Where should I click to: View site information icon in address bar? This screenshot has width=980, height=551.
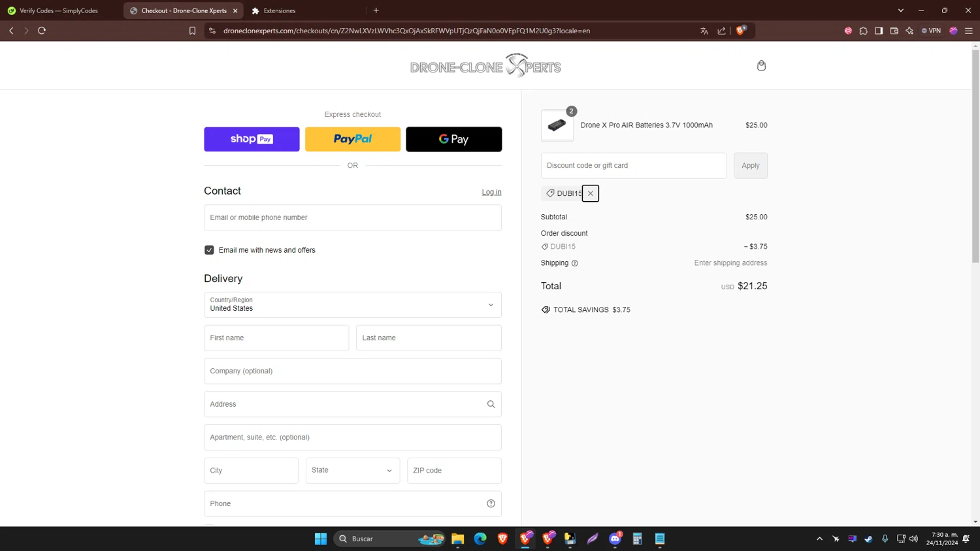tap(212, 31)
